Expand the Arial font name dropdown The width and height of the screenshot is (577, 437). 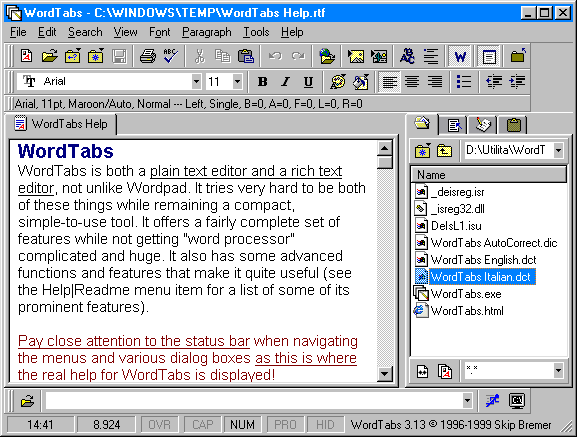[x=197, y=81]
